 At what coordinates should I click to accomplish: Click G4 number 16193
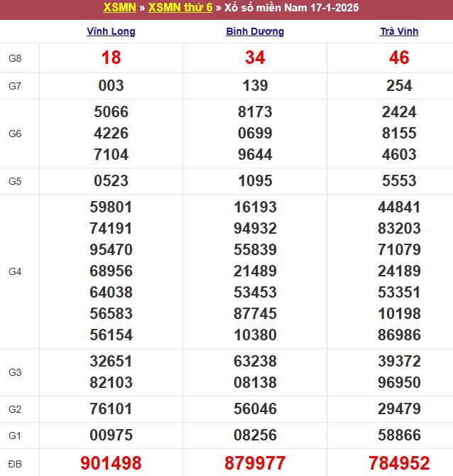tap(255, 207)
